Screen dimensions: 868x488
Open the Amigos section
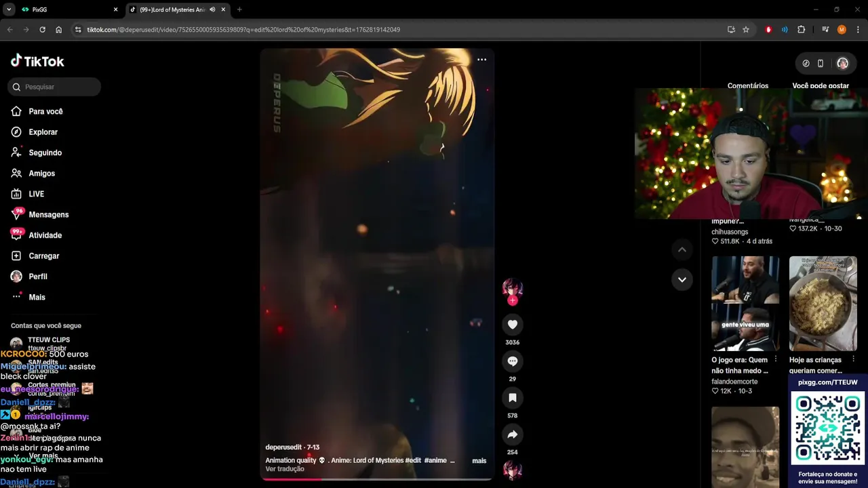pos(41,174)
